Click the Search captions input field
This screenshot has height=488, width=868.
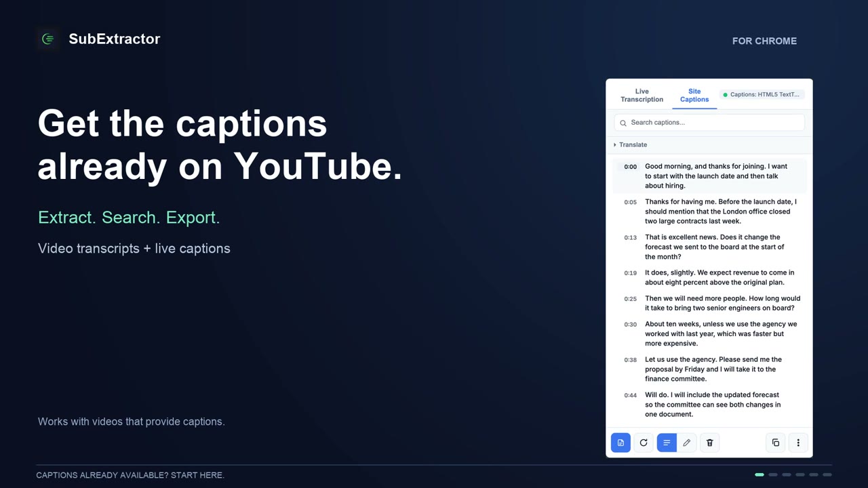click(709, 123)
